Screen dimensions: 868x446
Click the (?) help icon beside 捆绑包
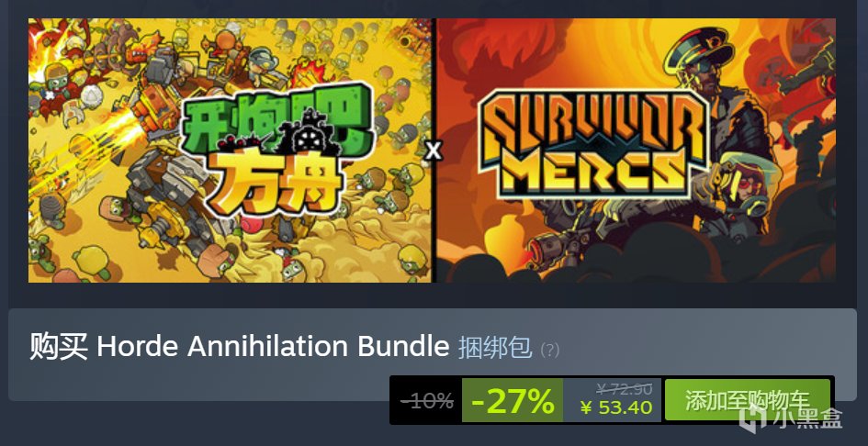pos(549,350)
